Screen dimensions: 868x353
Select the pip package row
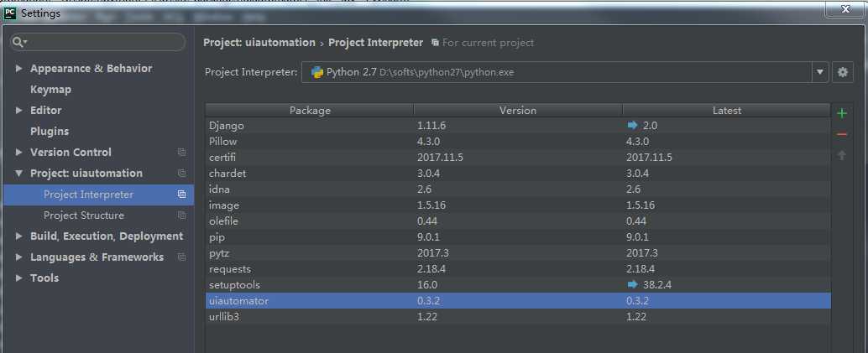click(x=518, y=236)
